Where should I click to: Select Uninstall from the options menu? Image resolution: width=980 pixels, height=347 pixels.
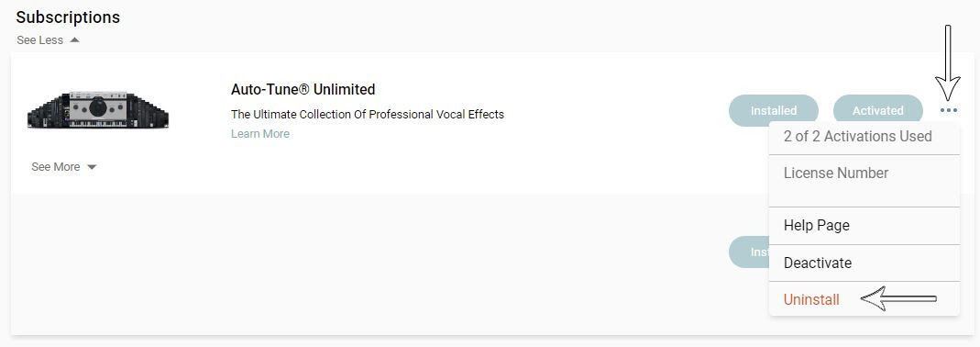tap(811, 299)
